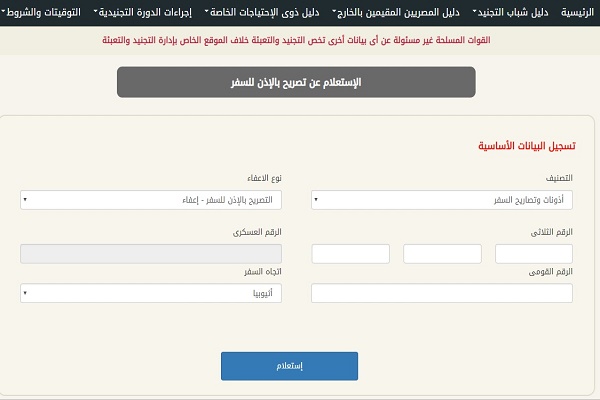Screen dimensions: 600x400
Task: Open the الرئيسية home menu item
Action: (574, 13)
